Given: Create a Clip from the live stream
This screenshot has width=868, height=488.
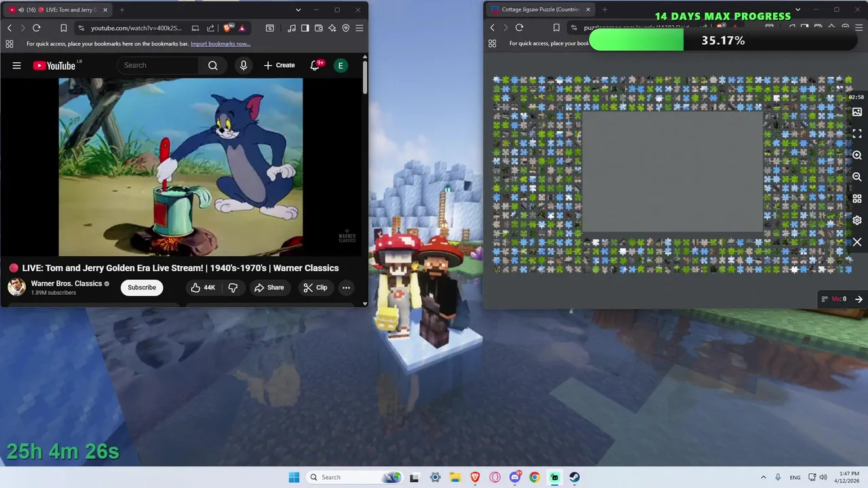Looking at the screenshot, I should (315, 287).
